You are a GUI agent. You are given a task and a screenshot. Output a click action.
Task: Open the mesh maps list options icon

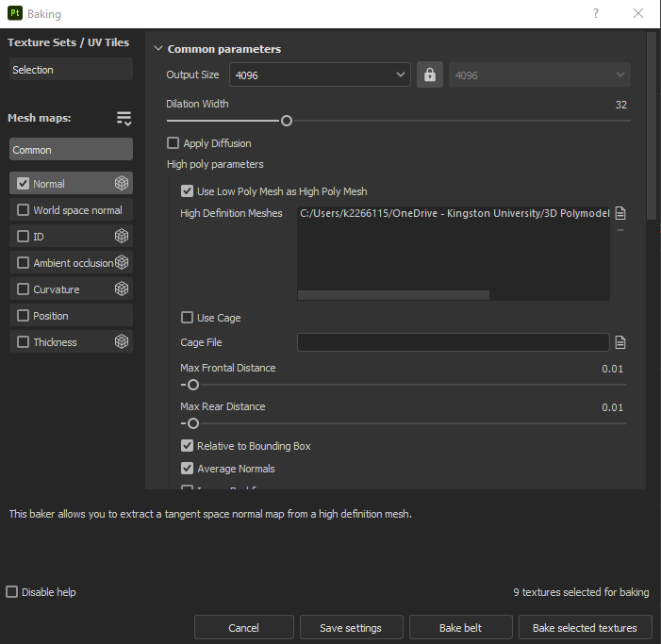pos(124,118)
